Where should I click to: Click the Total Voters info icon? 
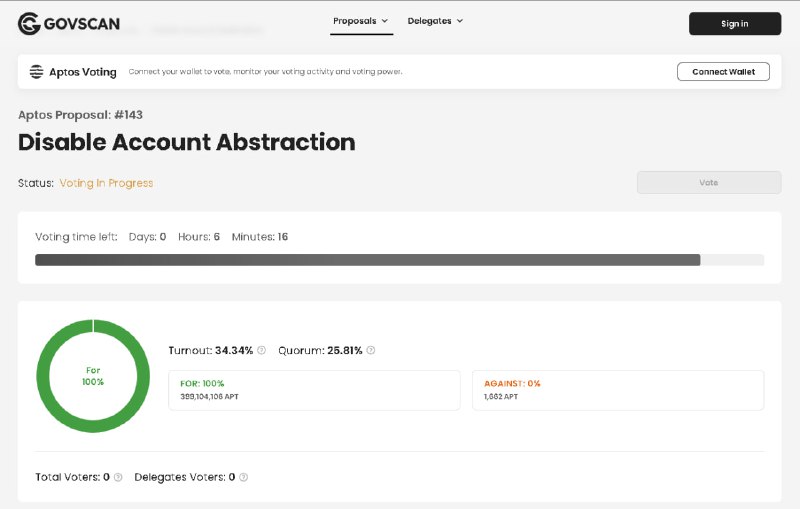118,477
